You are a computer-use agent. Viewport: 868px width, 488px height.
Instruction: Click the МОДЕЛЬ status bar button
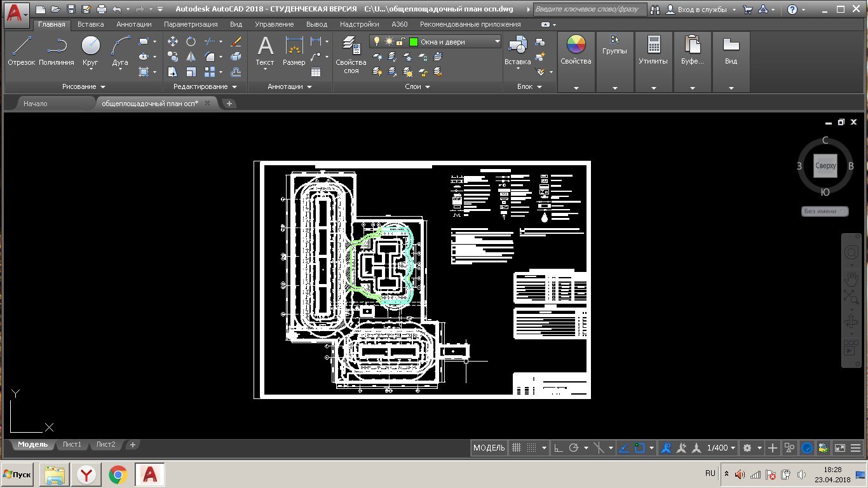489,448
